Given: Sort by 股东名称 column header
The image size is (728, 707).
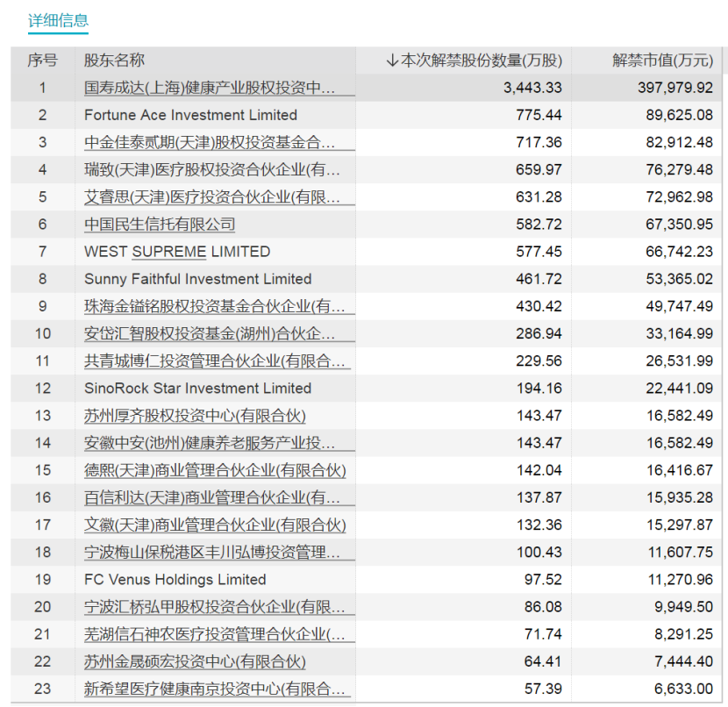Looking at the screenshot, I should coord(114,61).
